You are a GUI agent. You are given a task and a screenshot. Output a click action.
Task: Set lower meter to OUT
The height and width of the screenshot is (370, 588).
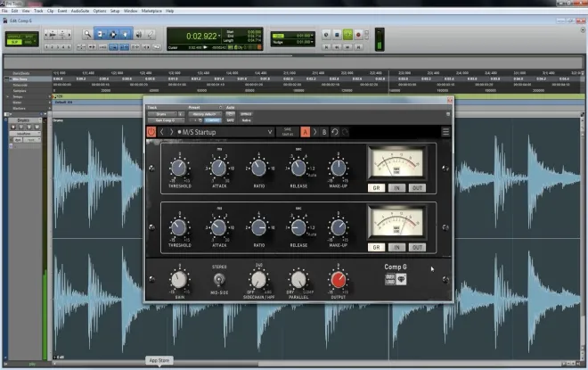(417, 247)
